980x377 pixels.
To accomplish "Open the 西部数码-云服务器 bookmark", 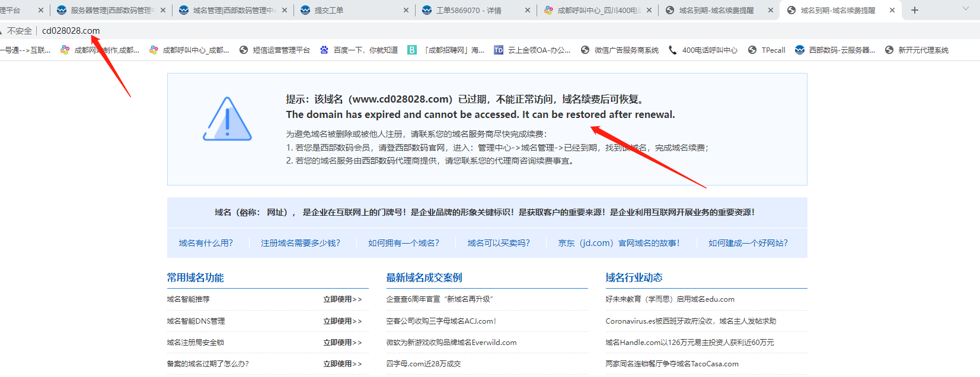I will click(835, 50).
